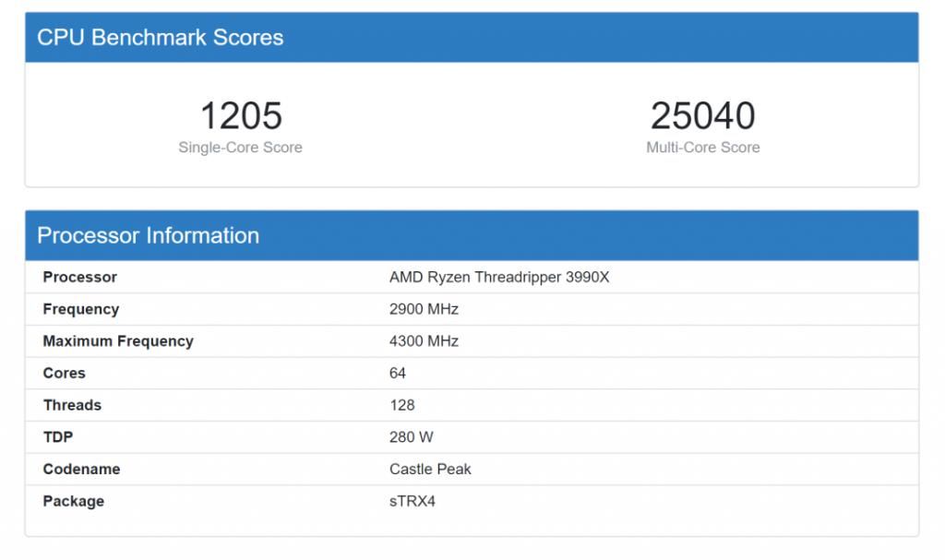Select the Package row label
This screenshot has width=945, height=560.
pyautogui.click(x=73, y=501)
